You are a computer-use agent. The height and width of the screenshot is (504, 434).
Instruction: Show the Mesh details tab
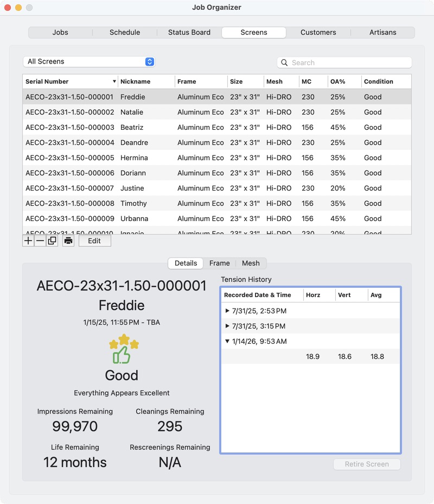[x=251, y=263]
